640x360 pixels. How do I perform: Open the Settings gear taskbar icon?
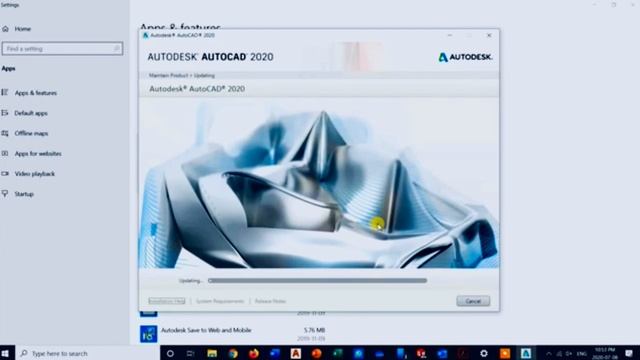coord(484,353)
